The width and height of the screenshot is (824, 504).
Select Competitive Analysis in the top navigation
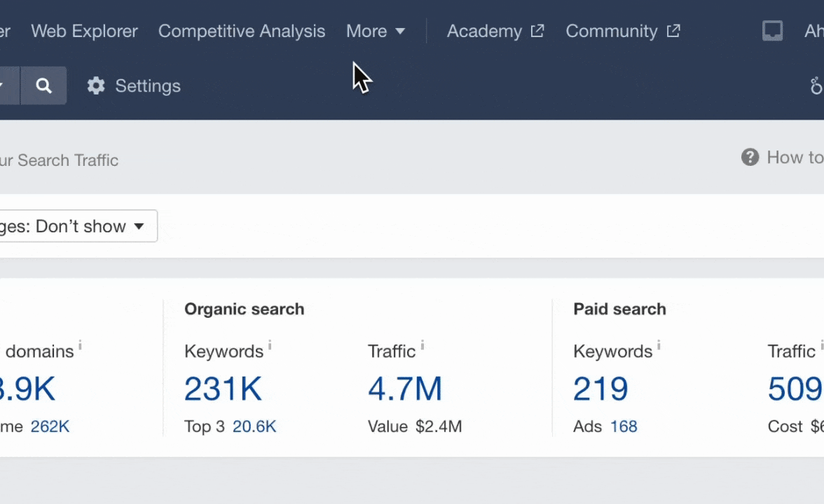(x=242, y=31)
